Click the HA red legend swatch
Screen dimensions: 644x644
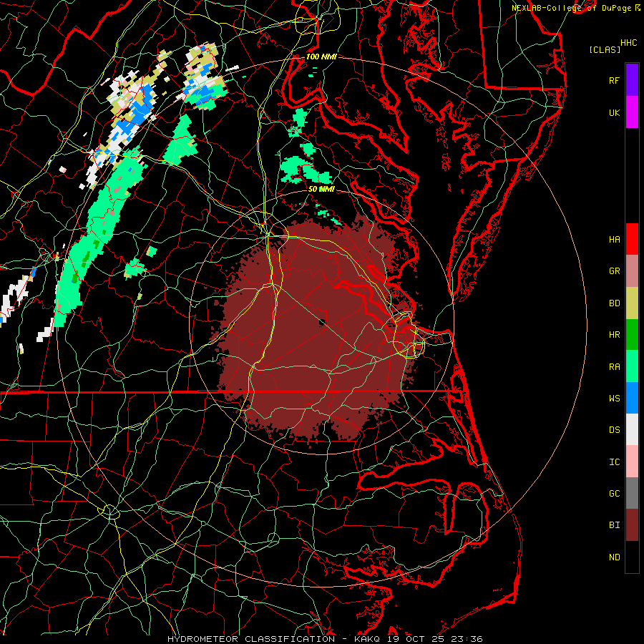pos(632,239)
